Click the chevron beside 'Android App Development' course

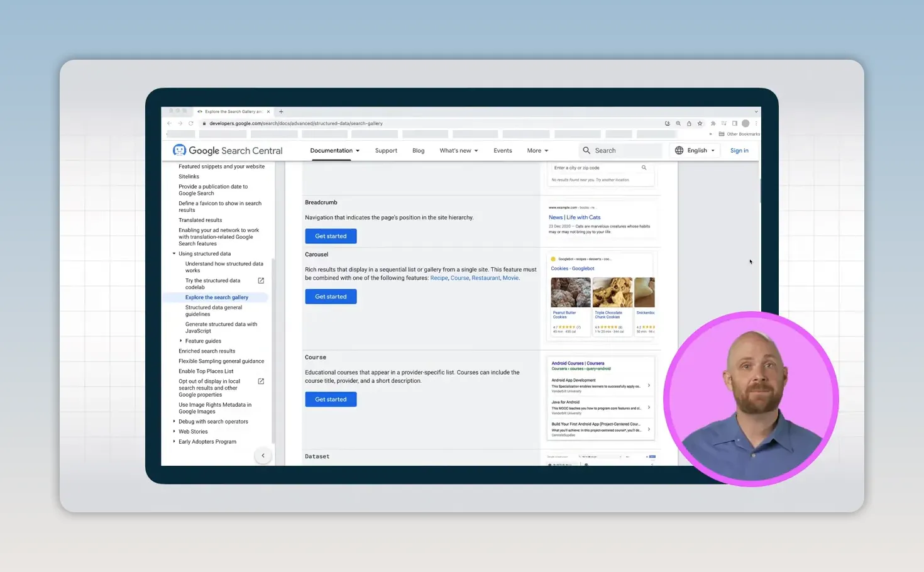tap(649, 385)
